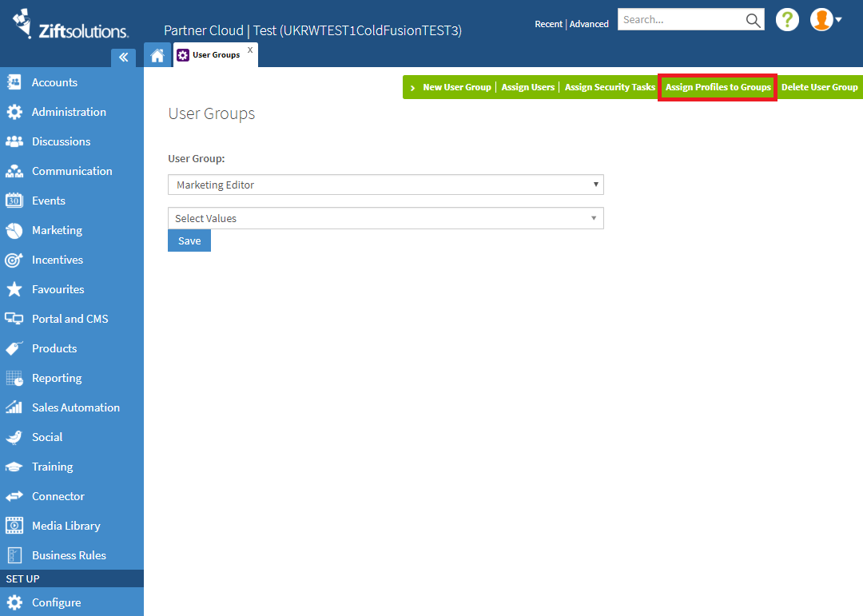Click the Social bird icon
863x616 pixels.
point(14,437)
